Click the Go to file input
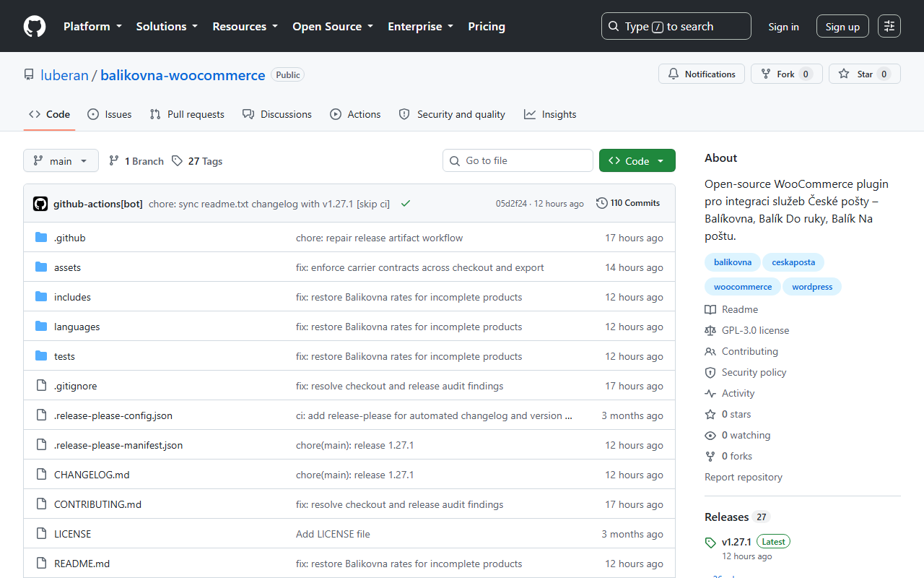Image resolution: width=924 pixels, height=578 pixels. tap(518, 160)
